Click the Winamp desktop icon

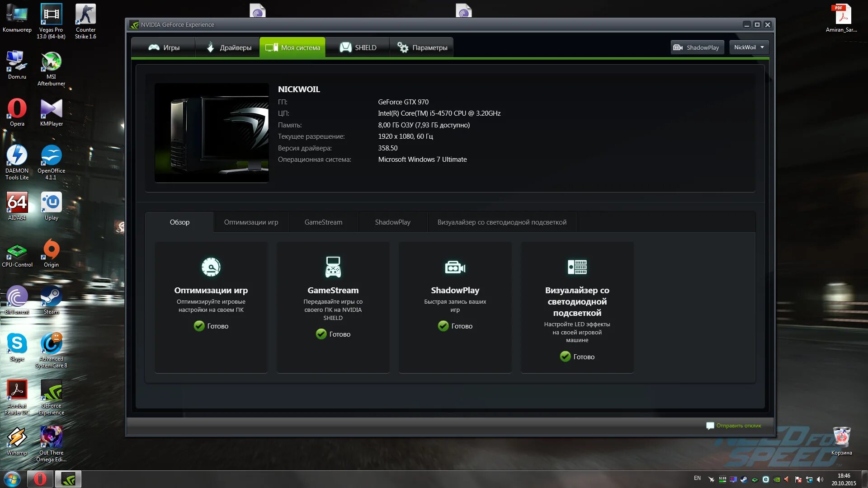(x=17, y=441)
